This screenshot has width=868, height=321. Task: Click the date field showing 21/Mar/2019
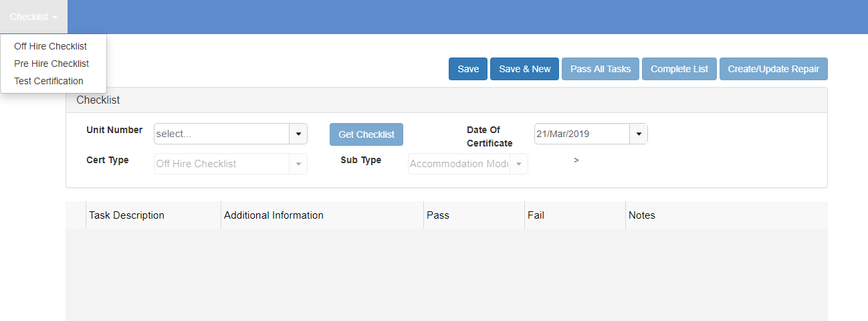click(x=582, y=134)
